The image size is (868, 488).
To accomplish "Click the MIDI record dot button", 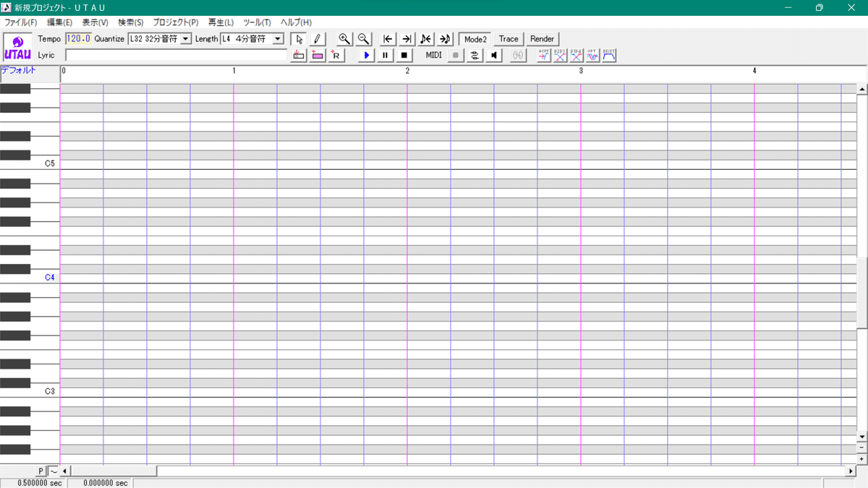I will pos(456,55).
